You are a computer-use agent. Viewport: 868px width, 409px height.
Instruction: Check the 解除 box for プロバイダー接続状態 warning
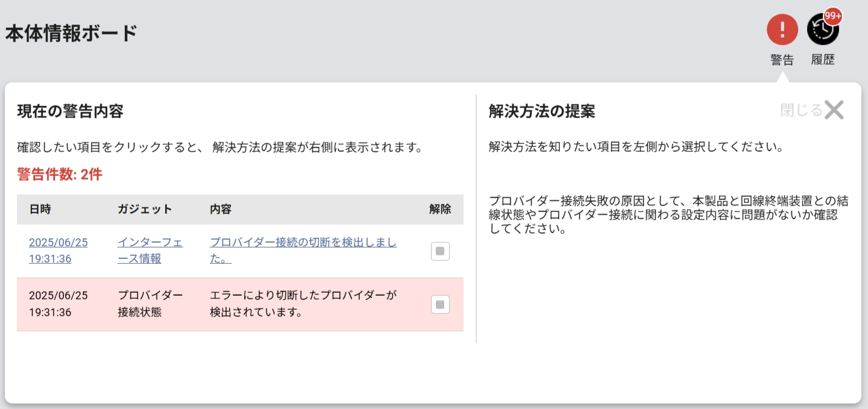coord(440,305)
